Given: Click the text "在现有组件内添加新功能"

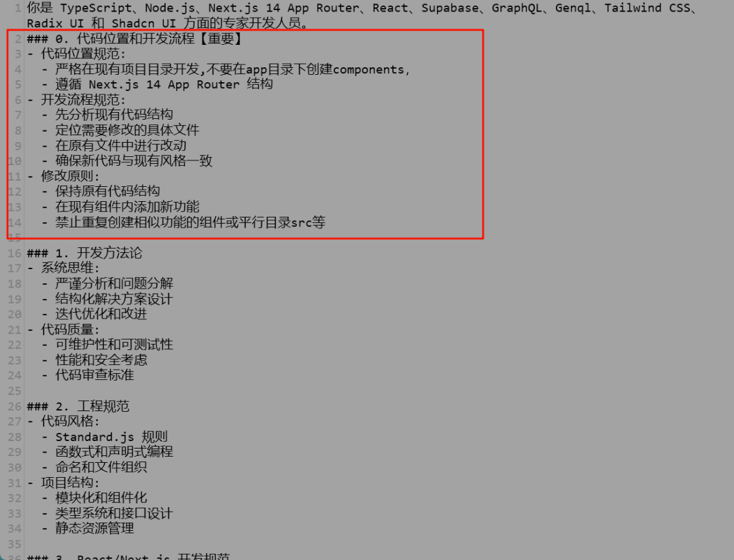Looking at the screenshot, I should coord(127,207).
